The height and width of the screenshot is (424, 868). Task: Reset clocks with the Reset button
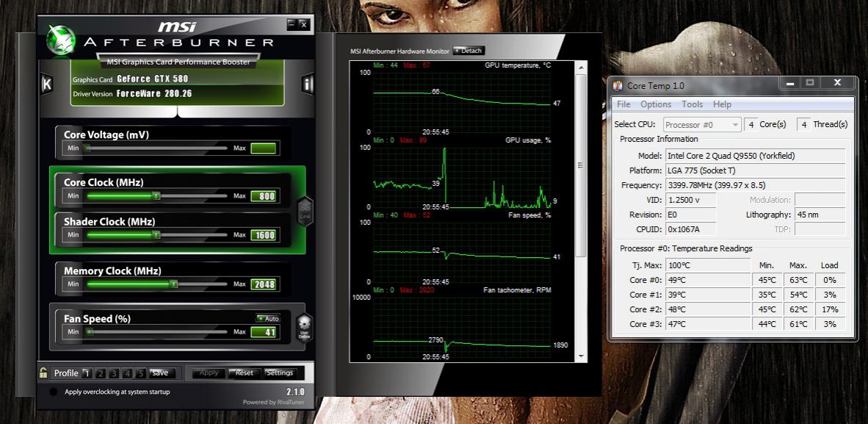click(x=244, y=373)
